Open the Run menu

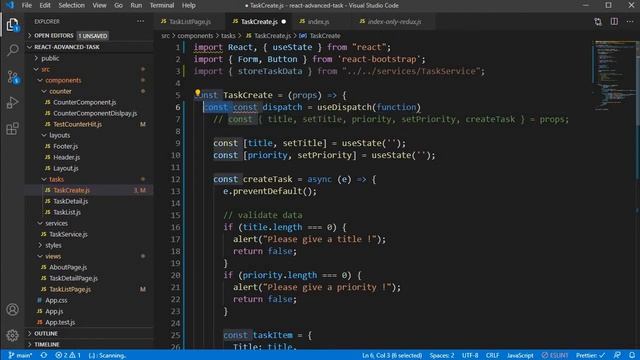click(x=136, y=5)
